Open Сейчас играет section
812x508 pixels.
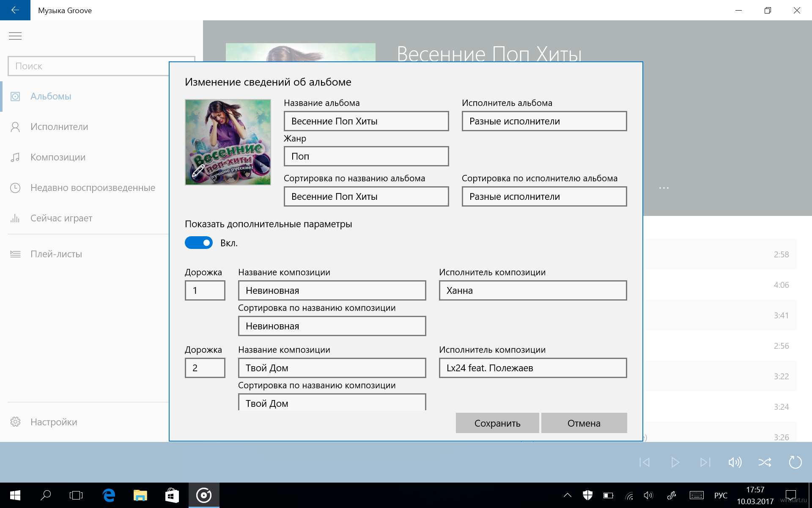click(x=61, y=218)
